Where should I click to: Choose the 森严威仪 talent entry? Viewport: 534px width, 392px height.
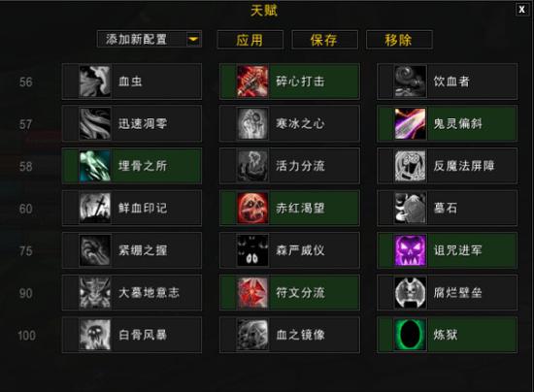click(289, 250)
